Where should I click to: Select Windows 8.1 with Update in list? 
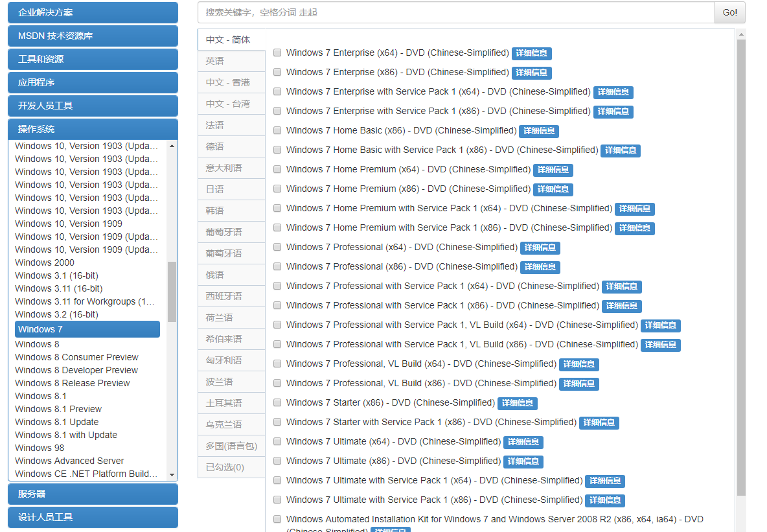coord(66,435)
